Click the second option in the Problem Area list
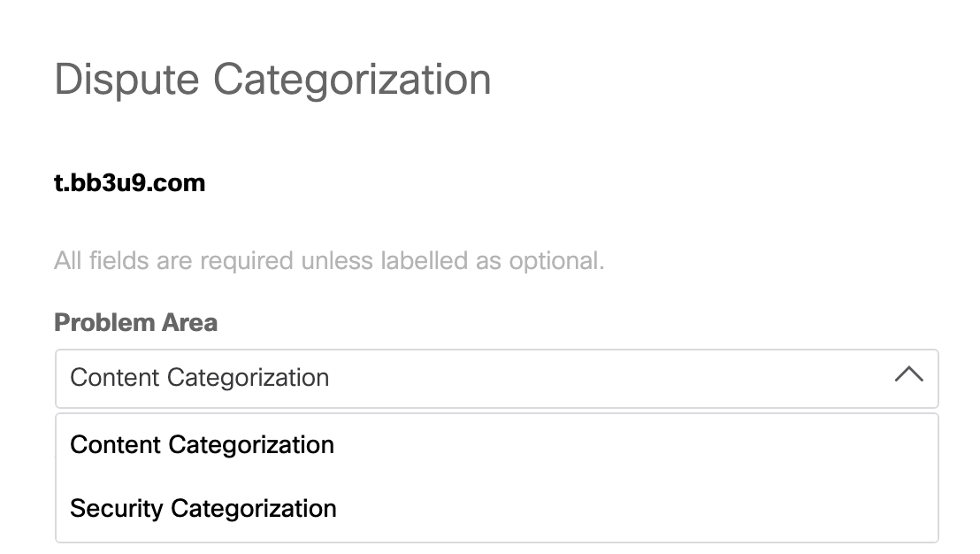 click(203, 509)
